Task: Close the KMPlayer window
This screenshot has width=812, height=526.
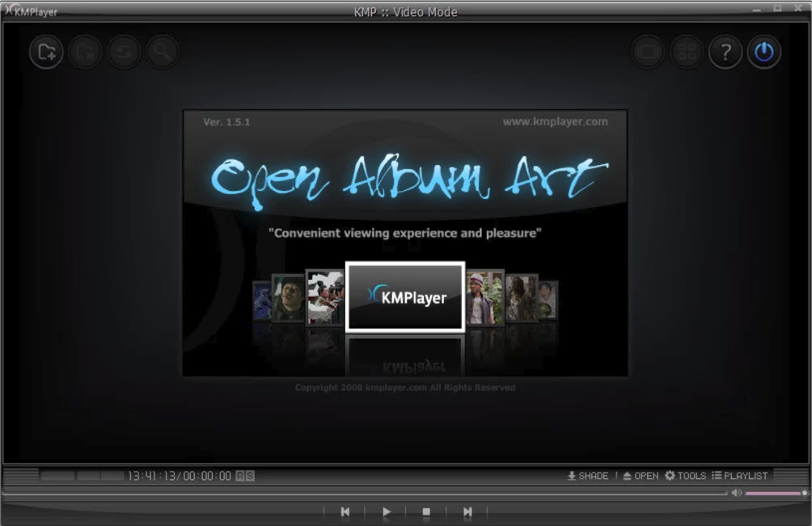Action: point(798,8)
